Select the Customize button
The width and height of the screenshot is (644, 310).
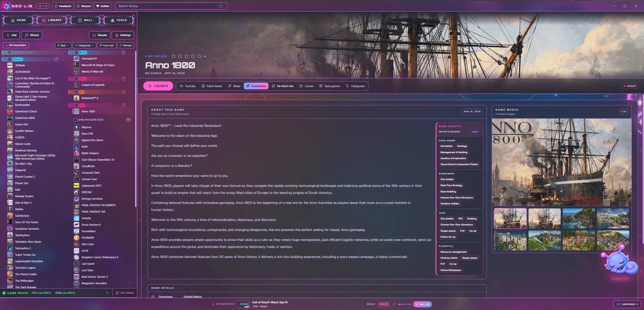pyautogui.click(x=256, y=86)
